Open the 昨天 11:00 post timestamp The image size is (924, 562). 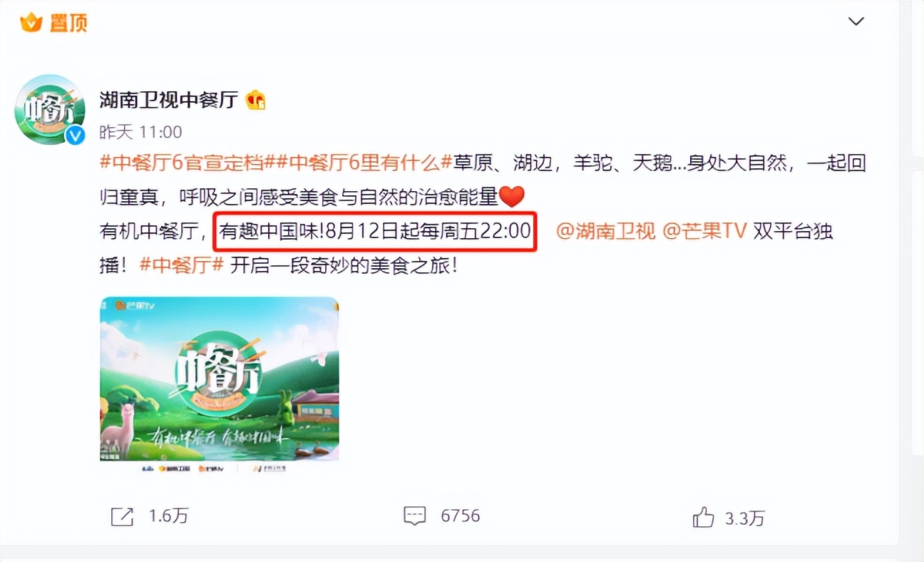point(140,132)
